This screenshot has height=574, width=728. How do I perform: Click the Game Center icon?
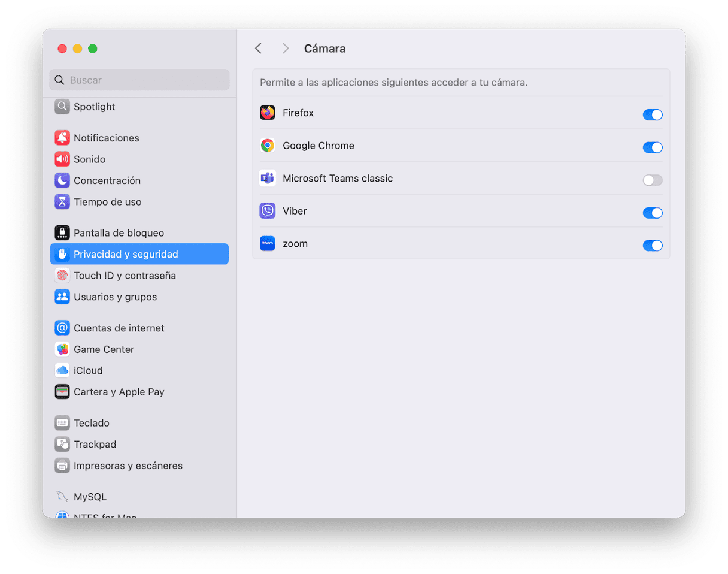tap(62, 349)
